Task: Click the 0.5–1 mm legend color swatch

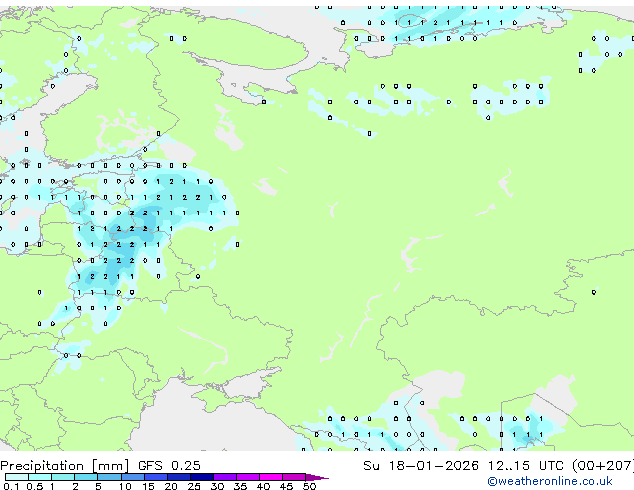Action: tap(40, 477)
